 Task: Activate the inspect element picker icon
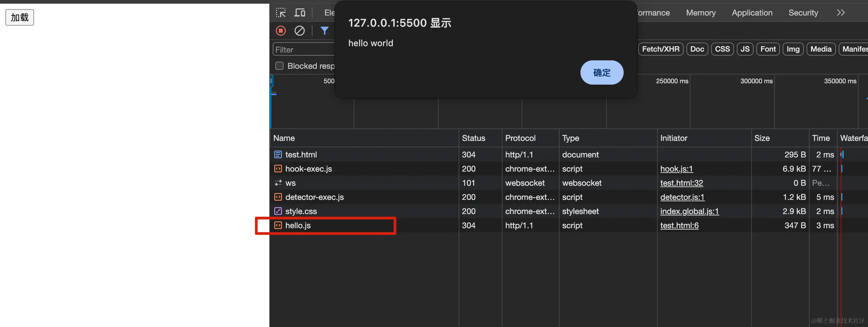[280, 13]
